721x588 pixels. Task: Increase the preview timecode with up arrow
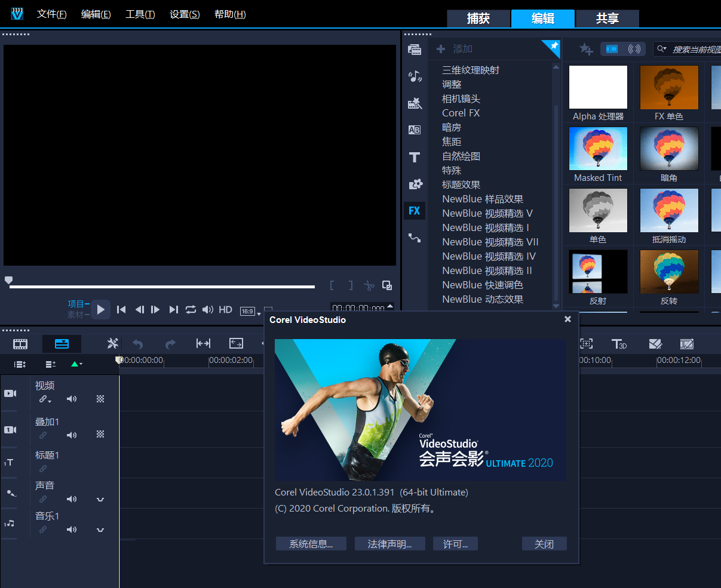[391, 306]
